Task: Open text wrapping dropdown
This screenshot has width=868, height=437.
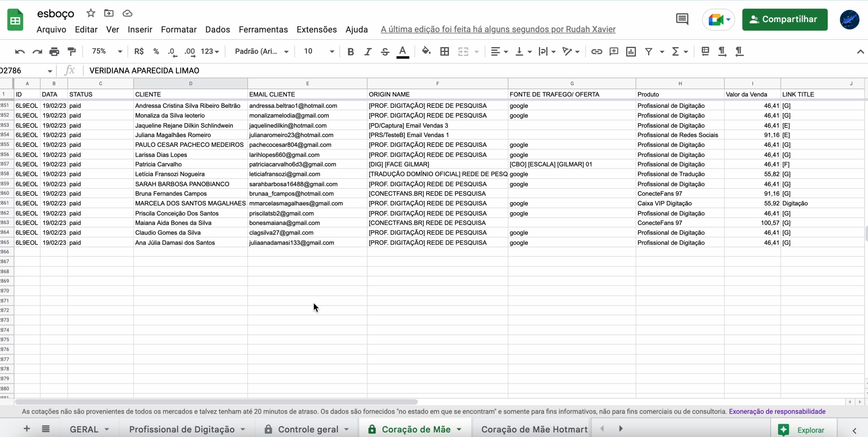Action: coord(547,52)
